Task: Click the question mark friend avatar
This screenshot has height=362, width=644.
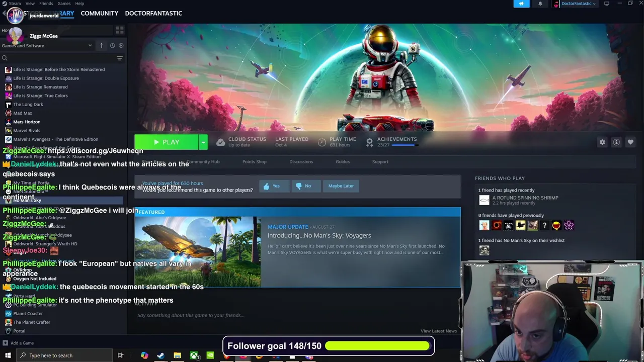Action: [544, 226]
